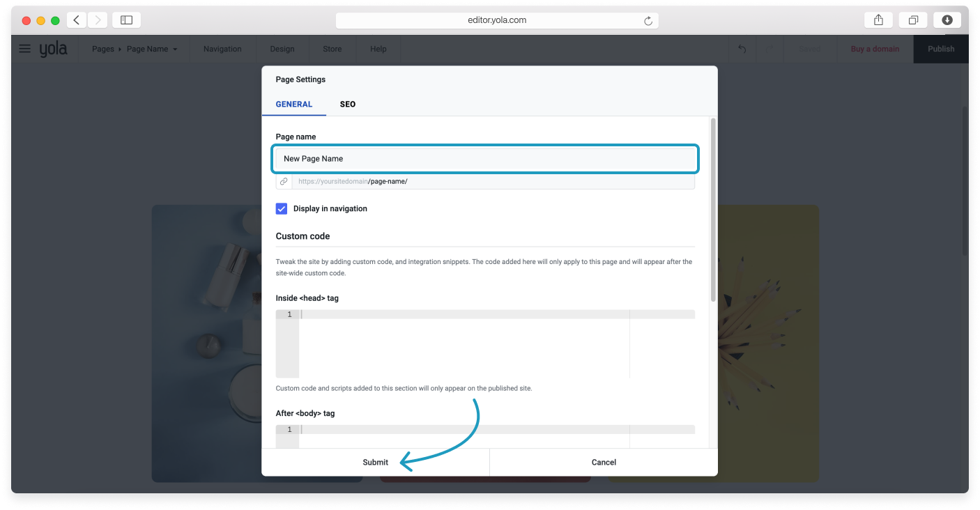Click the undo arrow icon in editor toolbar
Viewport: 980px width, 510px height.
742,49
